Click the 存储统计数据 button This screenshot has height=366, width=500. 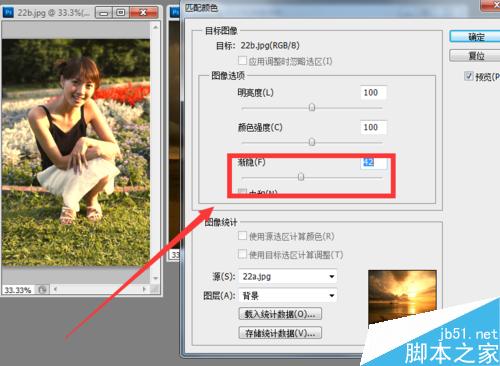pos(280,333)
